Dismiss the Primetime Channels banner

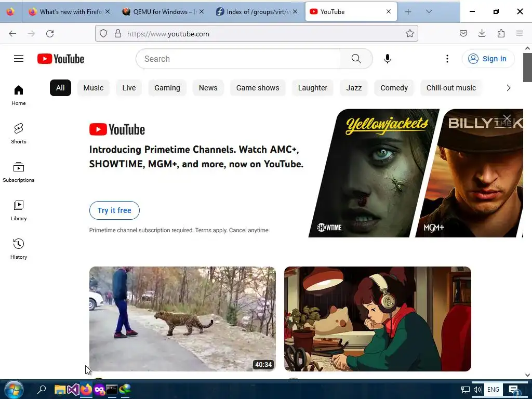(x=507, y=118)
